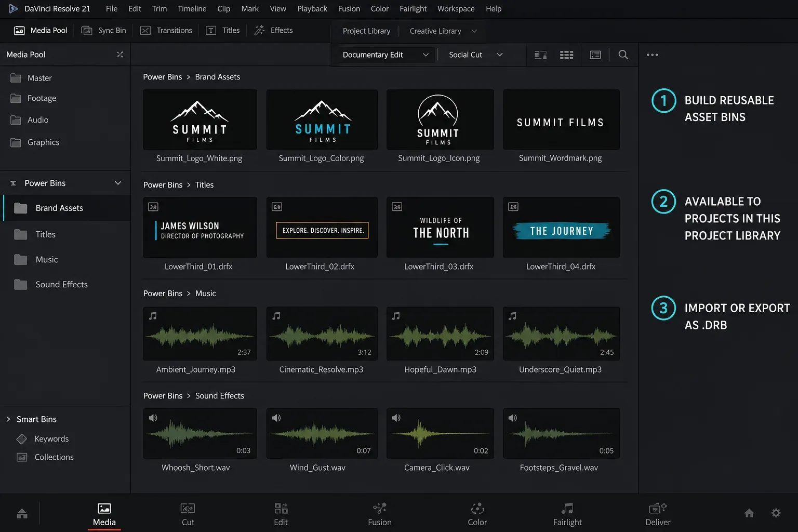
Task: Open the File menu
Action: [x=112, y=9]
